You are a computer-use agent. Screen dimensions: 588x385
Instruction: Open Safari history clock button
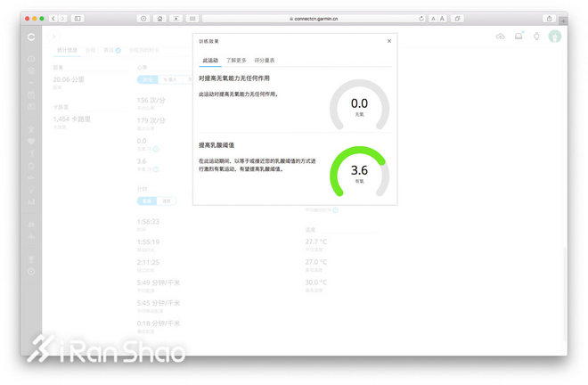pyautogui.click(x=143, y=19)
